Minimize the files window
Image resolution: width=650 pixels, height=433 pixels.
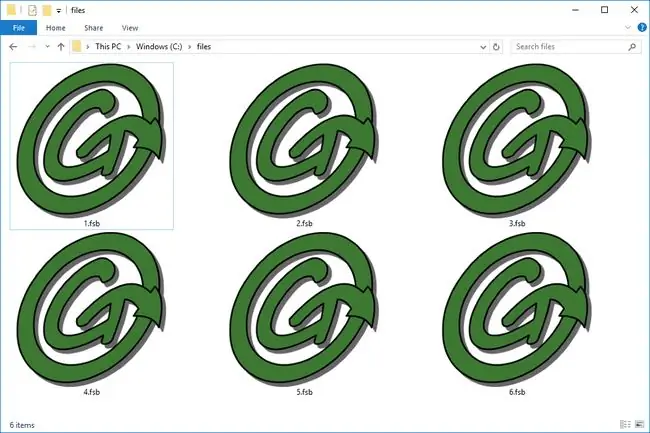pyautogui.click(x=575, y=10)
